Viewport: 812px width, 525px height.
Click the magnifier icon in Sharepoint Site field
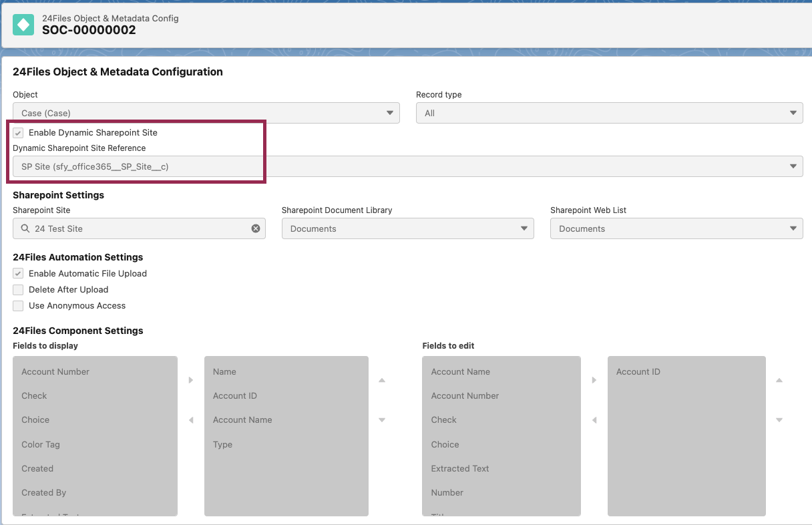pyautogui.click(x=25, y=228)
